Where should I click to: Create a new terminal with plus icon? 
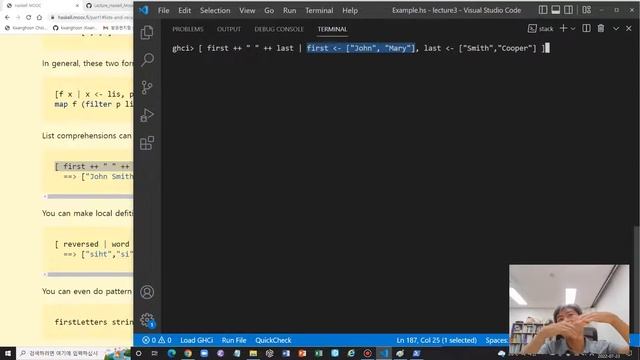point(564,28)
